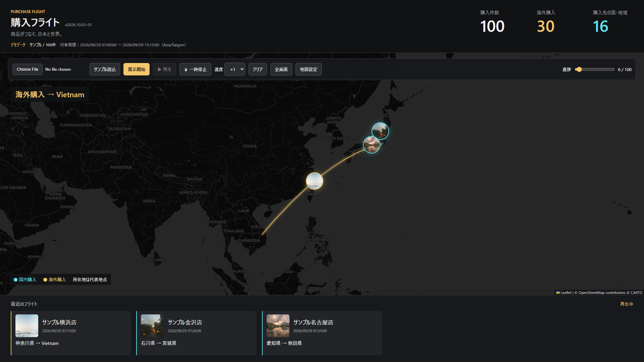The height and width of the screenshot is (362, 644).
Task: Open the CARTO attribution link
Action: click(x=636, y=292)
